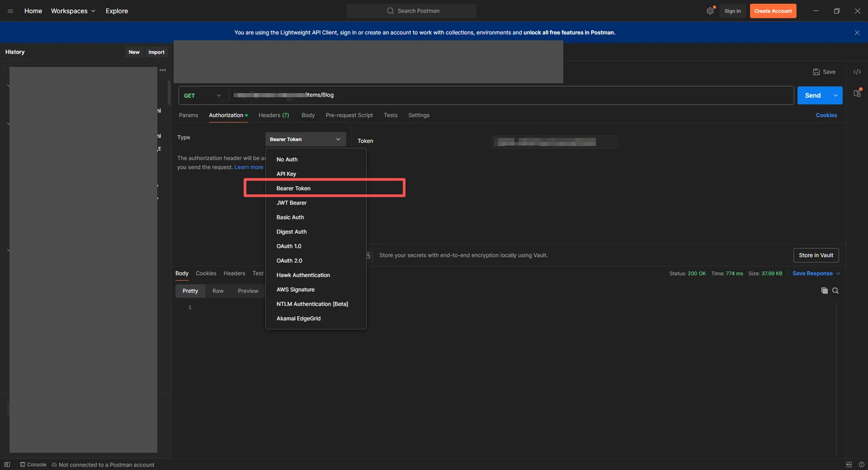The height and width of the screenshot is (470, 868).
Task: Switch to the Params tab
Action: [x=189, y=115]
